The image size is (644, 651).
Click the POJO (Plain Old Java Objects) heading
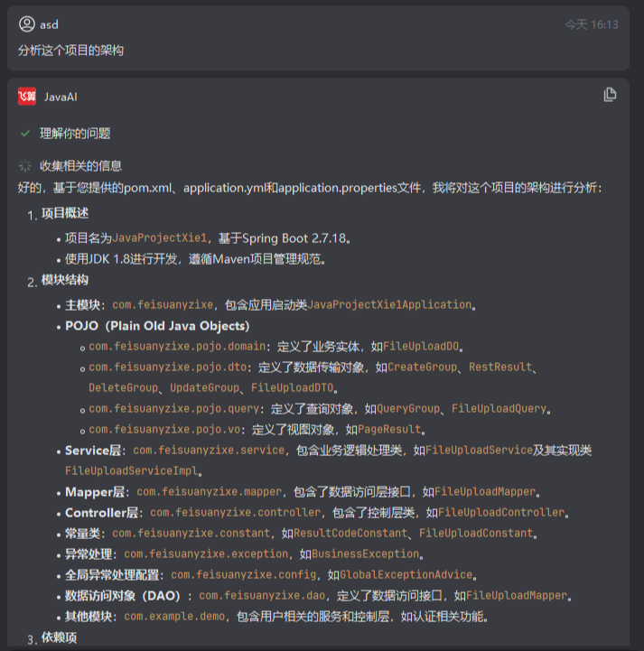(157, 326)
